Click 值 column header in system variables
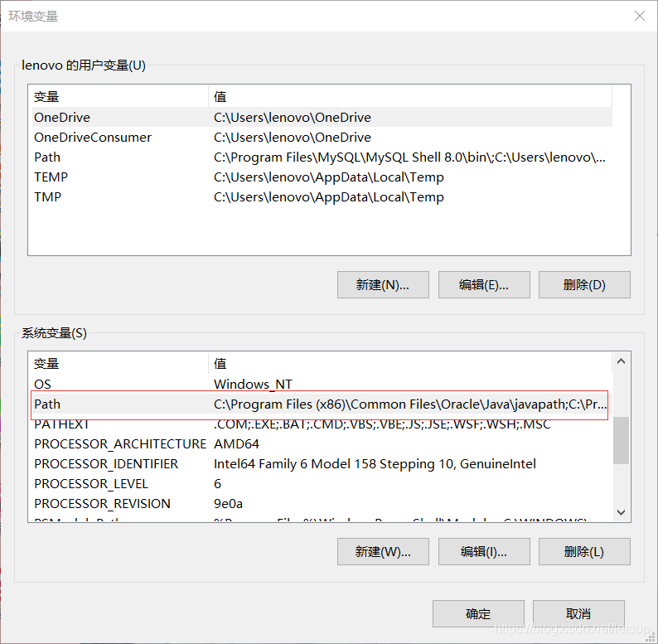 (x=410, y=363)
